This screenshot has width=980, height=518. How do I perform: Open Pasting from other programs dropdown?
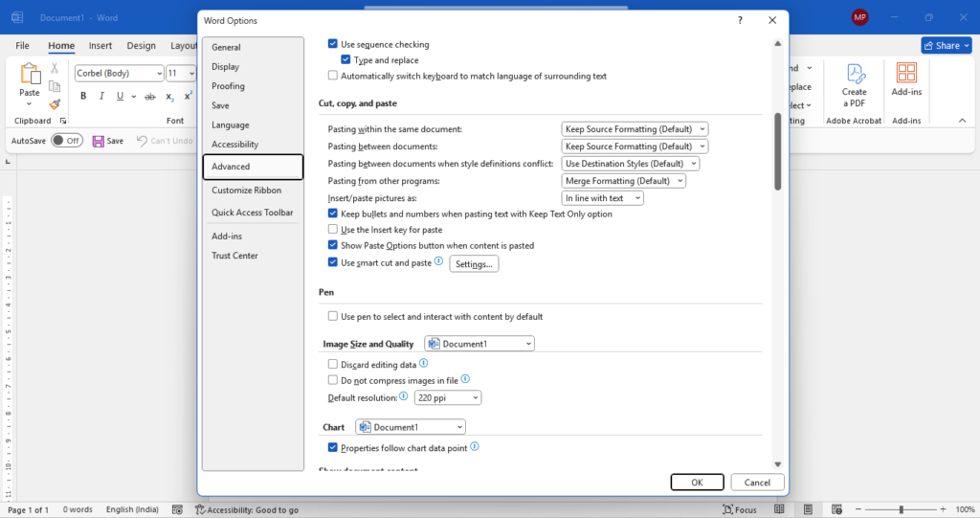(623, 181)
